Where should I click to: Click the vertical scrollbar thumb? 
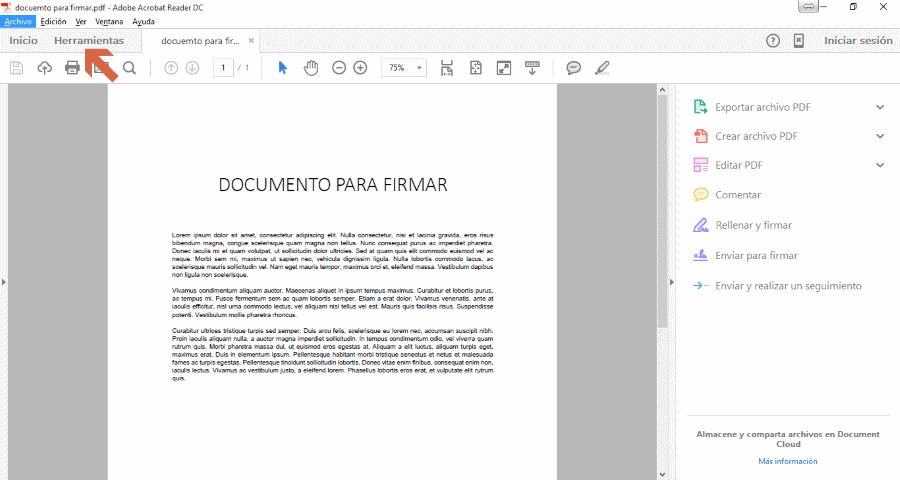(662, 211)
